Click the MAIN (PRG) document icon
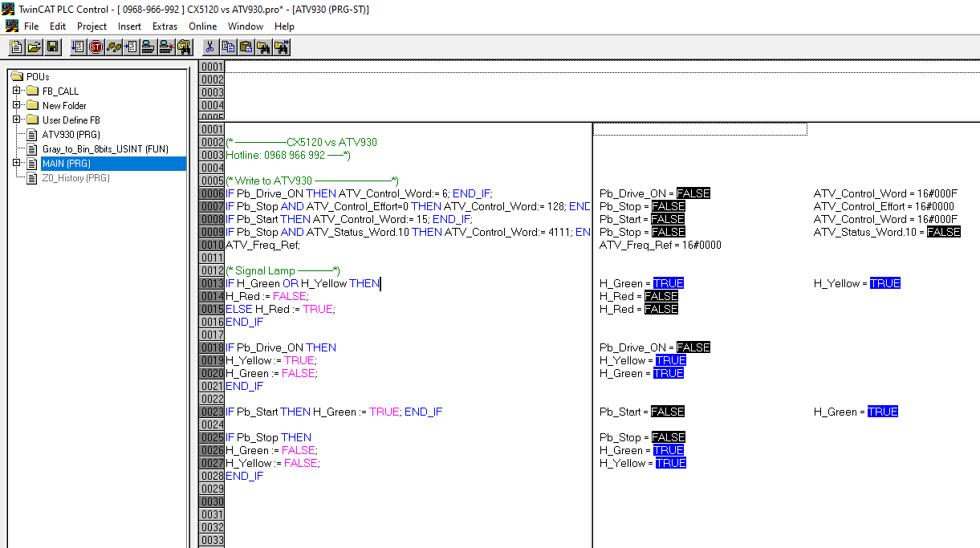The image size is (980, 548). coord(32,163)
